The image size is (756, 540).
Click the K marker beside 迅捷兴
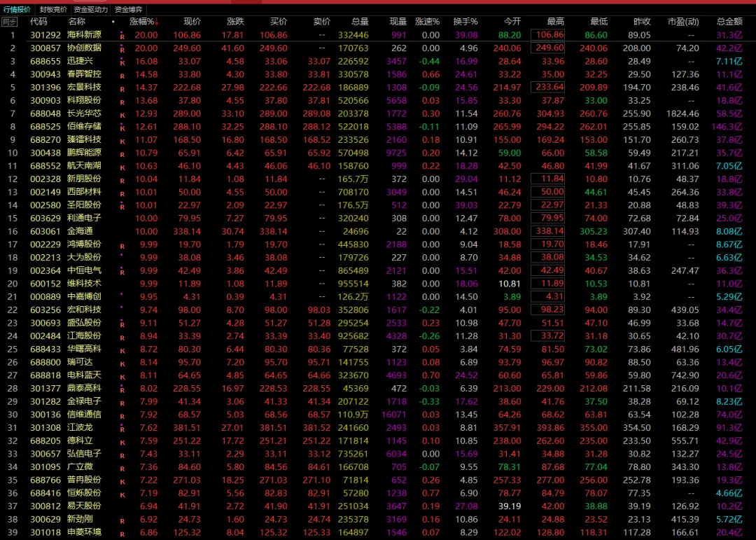click(122, 63)
